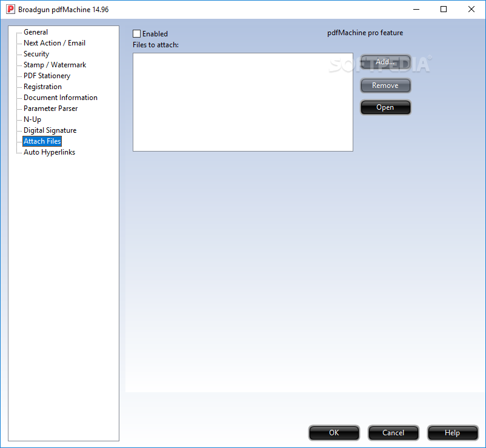Tick the Enabled checkbox
Image resolution: width=486 pixels, height=448 pixels.
(137, 34)
